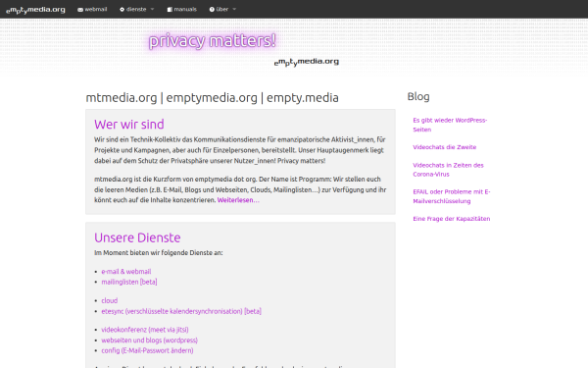Image resolution: width=588 pixels, height=368 pixels.
Task: Click the dienste gear icon
Action: coord(122,10)
